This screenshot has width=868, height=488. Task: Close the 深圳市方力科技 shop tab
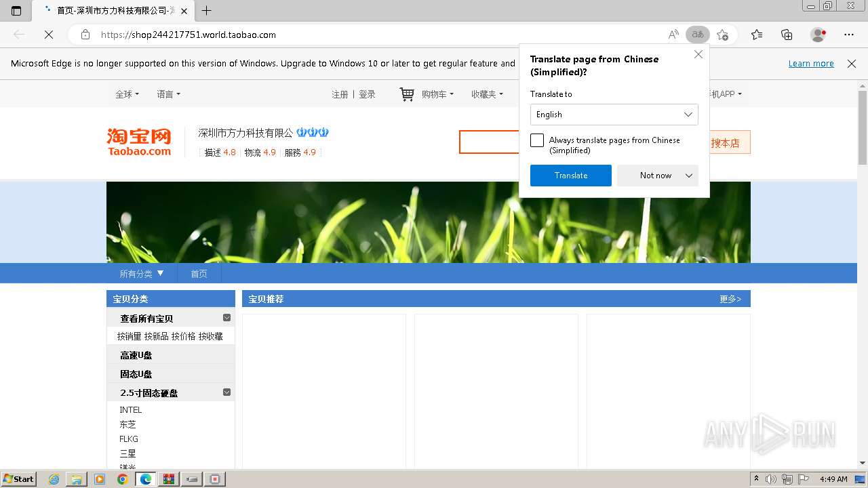click(x=184, y=11)
